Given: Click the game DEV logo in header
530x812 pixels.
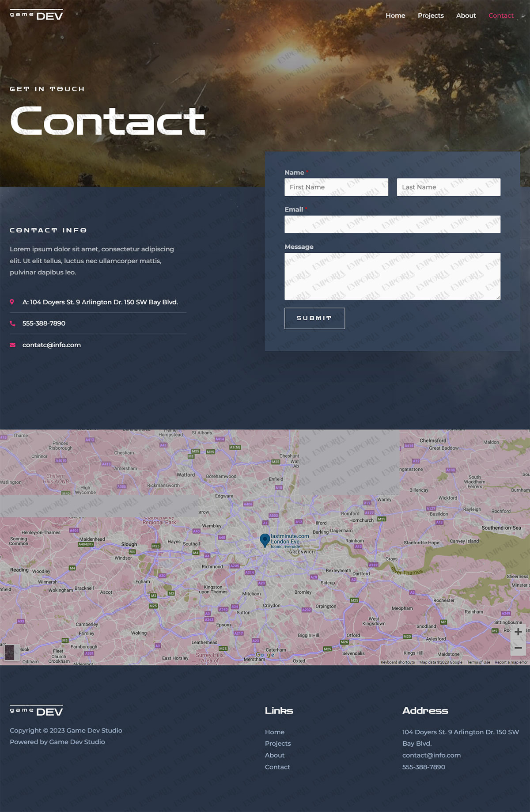Looking at the screenshot, I should [x=36, y=15].
